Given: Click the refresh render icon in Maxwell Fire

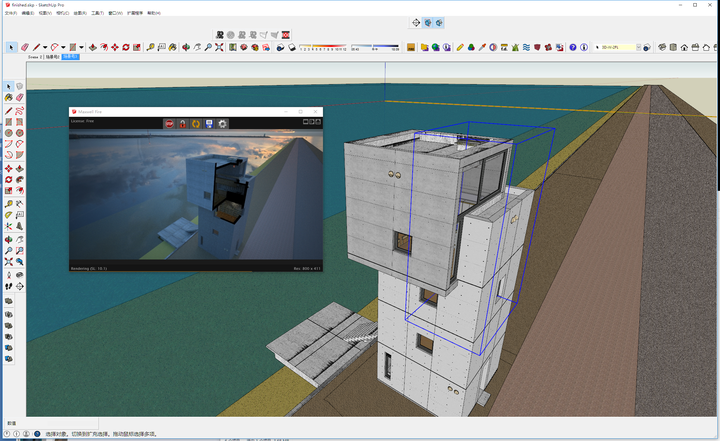Looking at the screenshot, I should coord(196,124).
